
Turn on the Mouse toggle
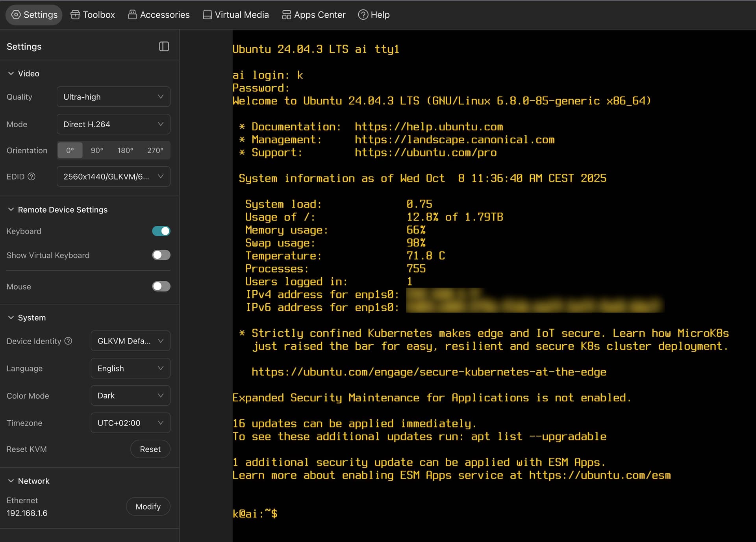[161, 286]
